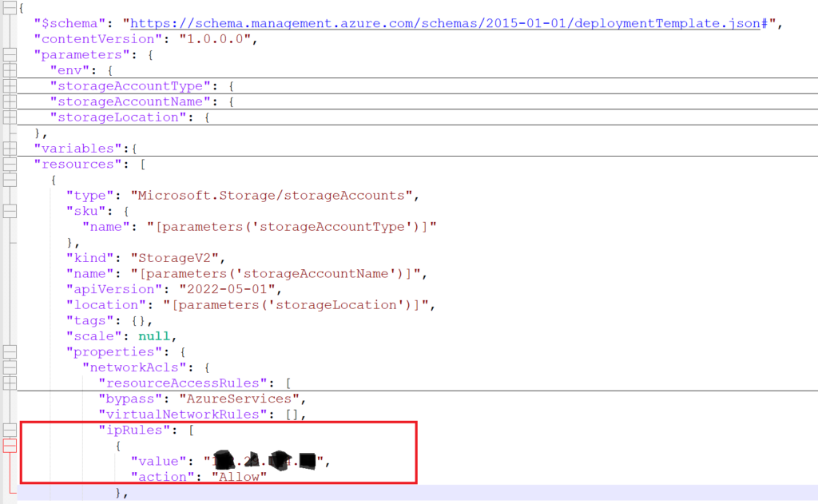Click the "[parameters('storageAccountName')]" value

[x=275, y=274]
